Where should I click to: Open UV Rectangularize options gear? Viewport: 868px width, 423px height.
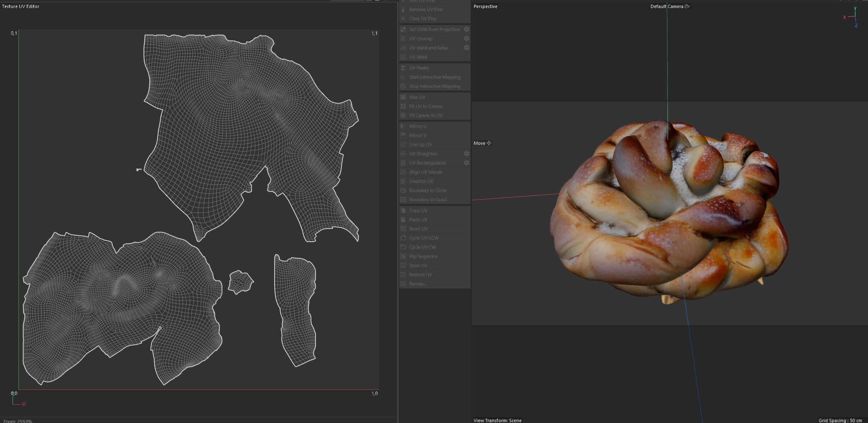pos(466,163)
